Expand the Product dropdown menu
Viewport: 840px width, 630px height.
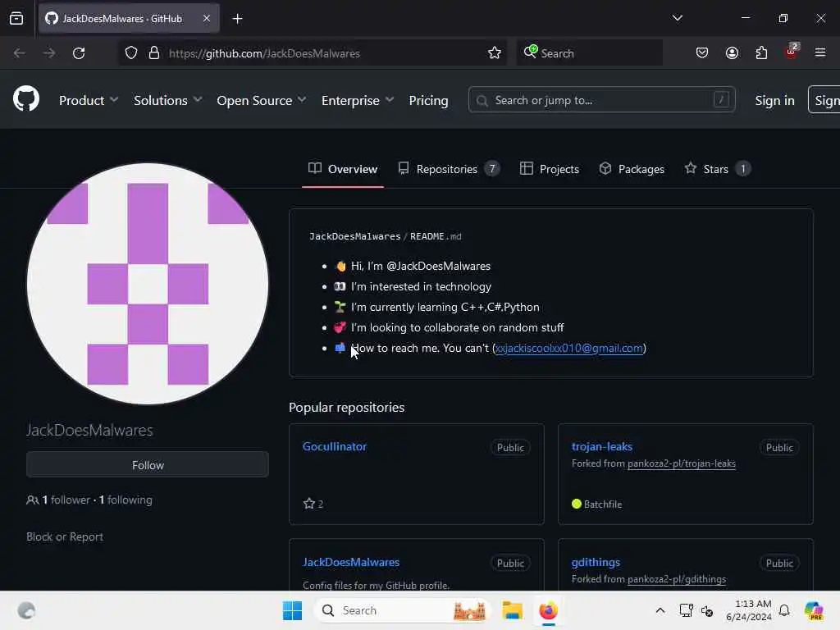(x=89, y=100)
